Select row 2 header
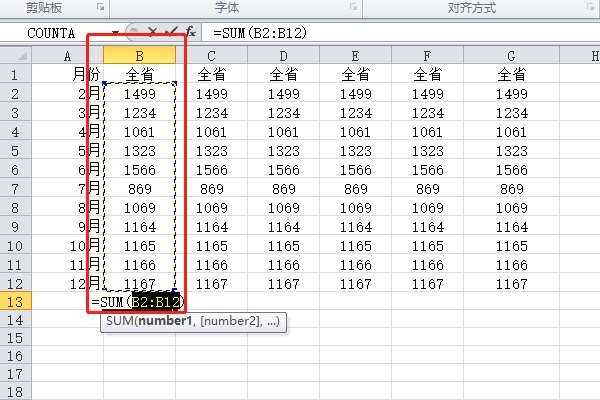600x400 pixels. (x=15, y=93)
